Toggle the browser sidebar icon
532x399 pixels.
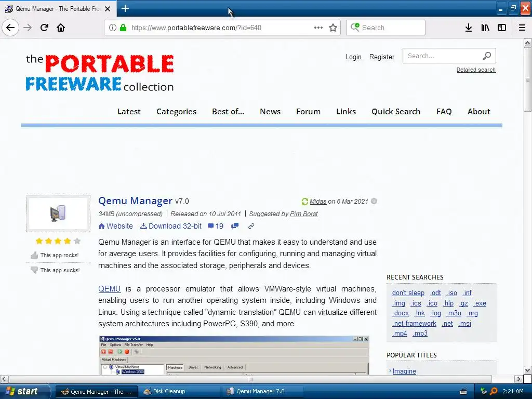point(502,28)
